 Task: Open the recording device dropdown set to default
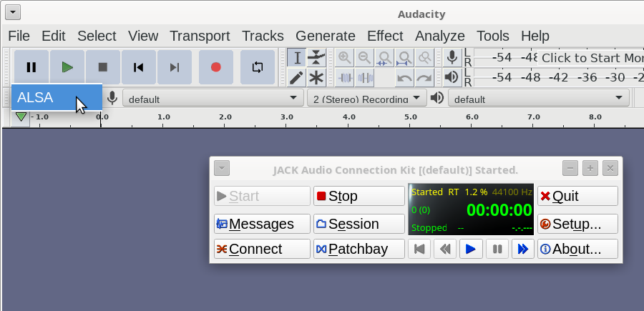[213, 99]
